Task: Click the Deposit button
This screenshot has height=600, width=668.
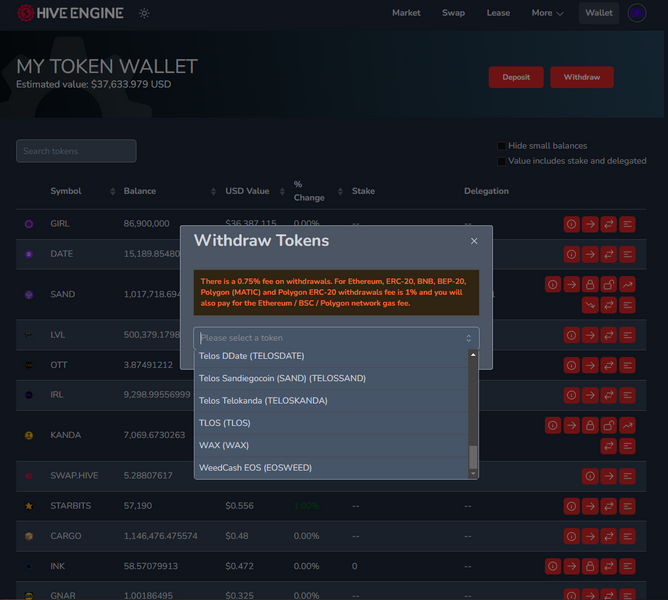Action: point(516,77)
